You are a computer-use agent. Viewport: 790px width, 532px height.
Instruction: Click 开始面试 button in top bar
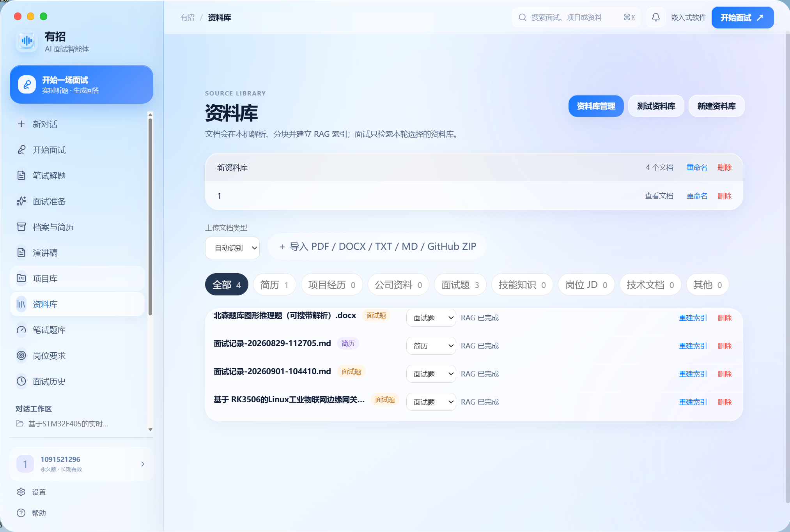point(742,18)
